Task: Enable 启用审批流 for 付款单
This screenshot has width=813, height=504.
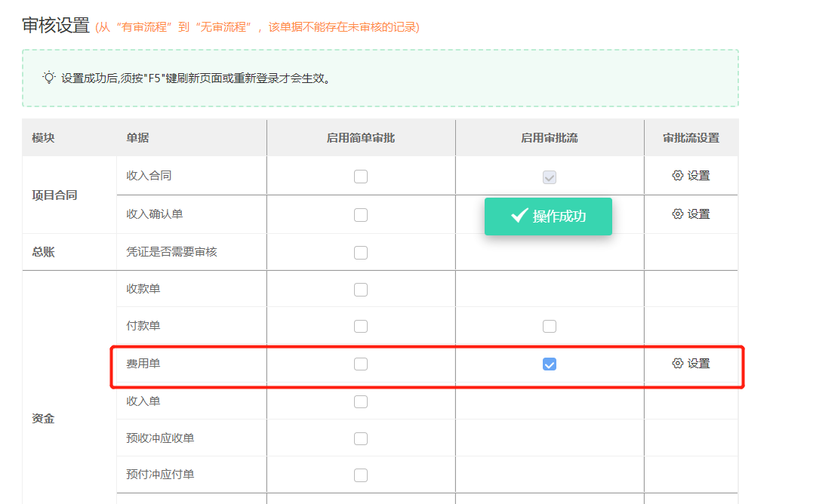Action: [549, 326]
